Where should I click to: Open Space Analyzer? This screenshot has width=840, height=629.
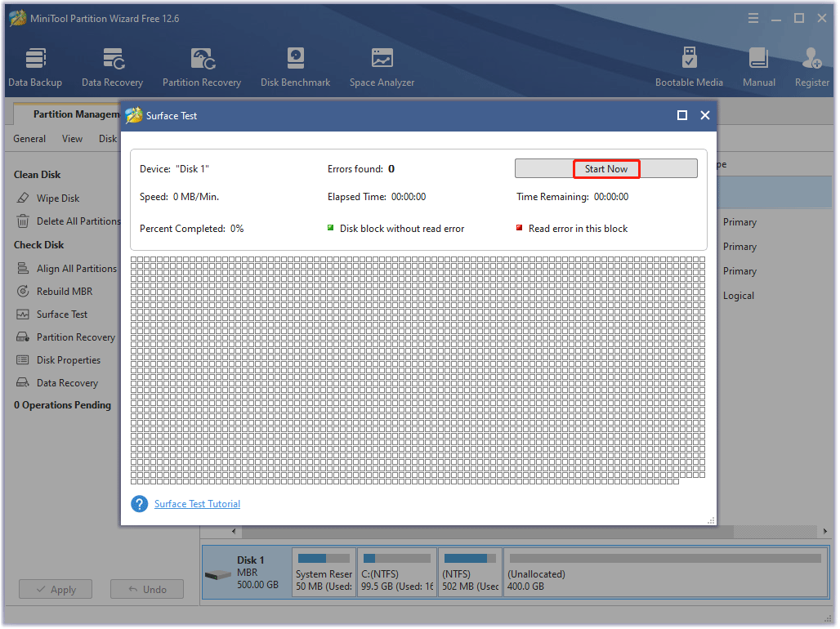coord(382,66)
